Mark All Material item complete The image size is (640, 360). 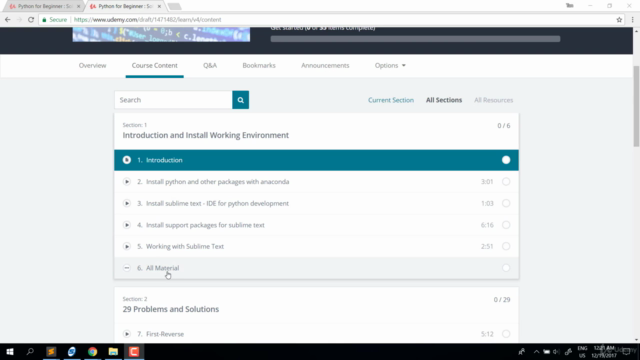coord(506,268)
